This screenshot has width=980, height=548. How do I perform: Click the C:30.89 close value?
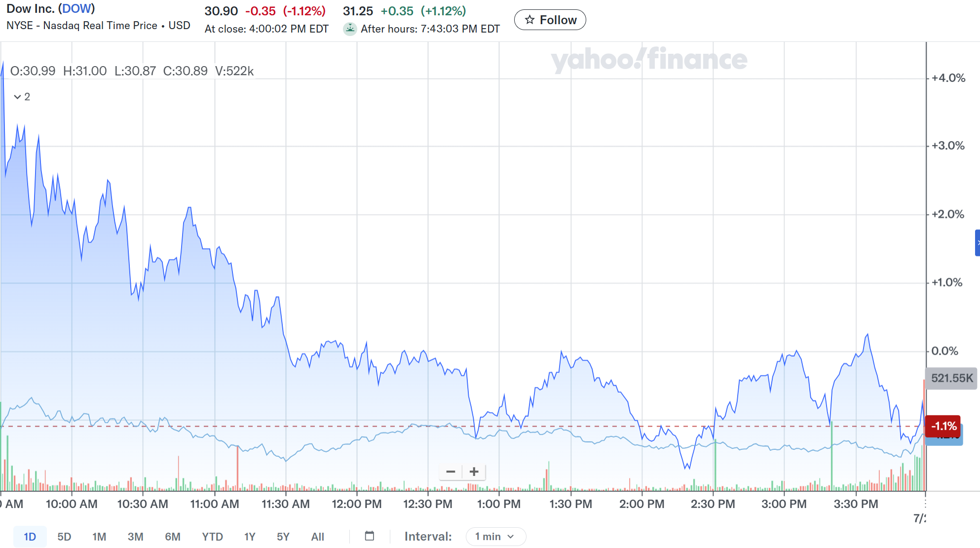185,71
